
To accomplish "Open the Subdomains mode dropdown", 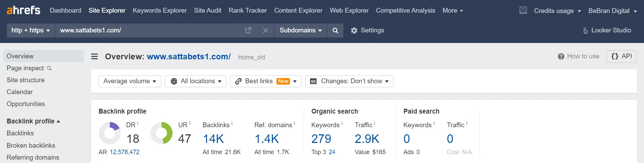I will 301,30.
